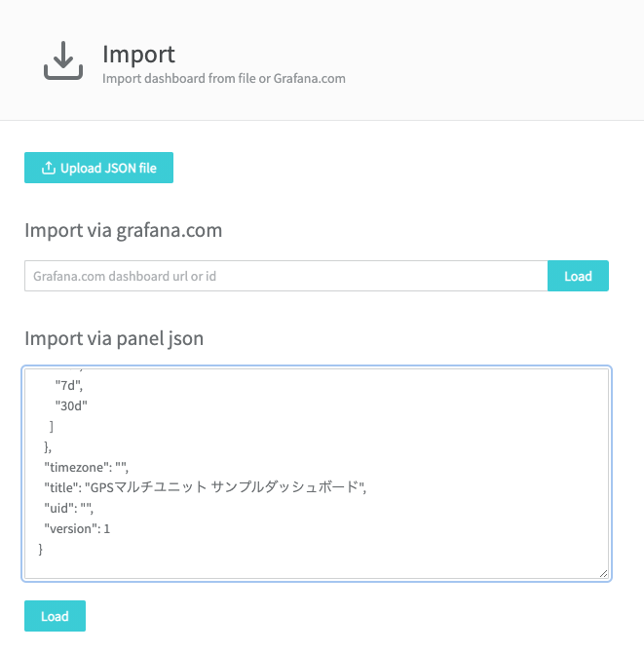
Task: Click the Import via panel json heading
Action: click(x=114, y=338)
